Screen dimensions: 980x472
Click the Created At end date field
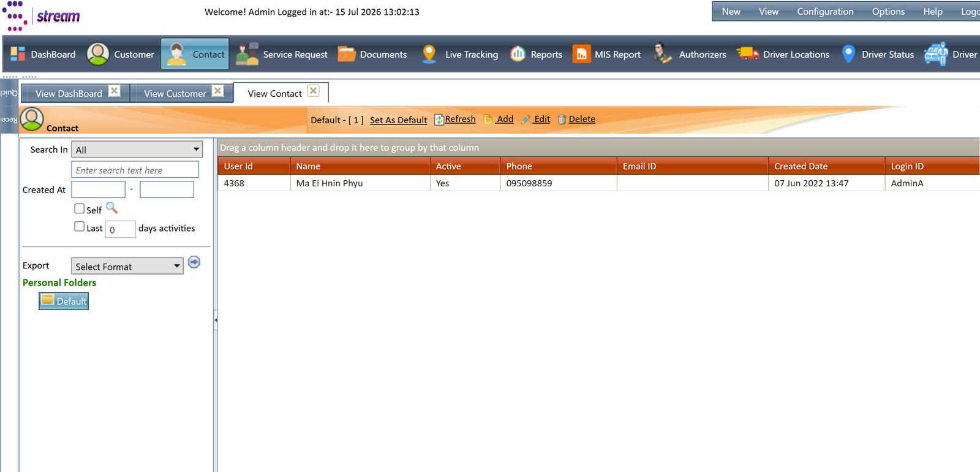(x=167, y=189)
